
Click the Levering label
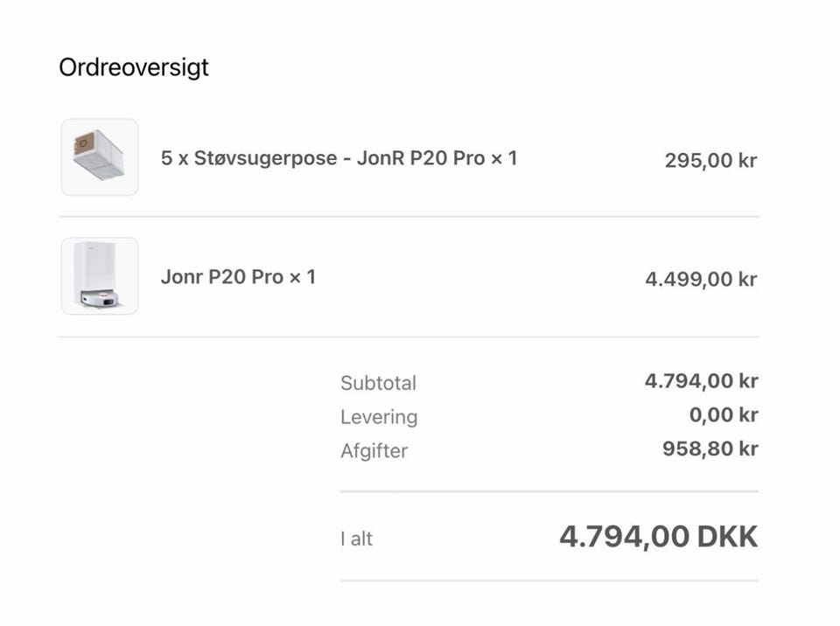[x=379, y=417]
